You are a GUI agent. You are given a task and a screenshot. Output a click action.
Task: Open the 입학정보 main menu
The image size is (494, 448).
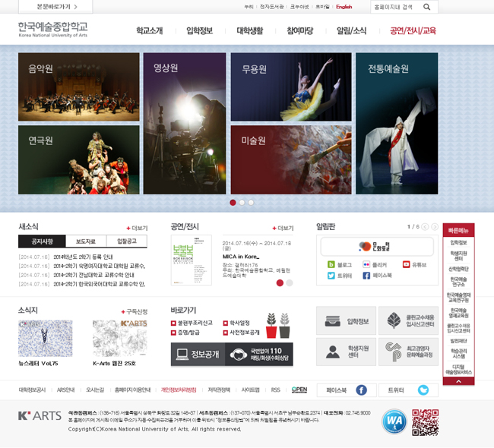click(199, 31)
